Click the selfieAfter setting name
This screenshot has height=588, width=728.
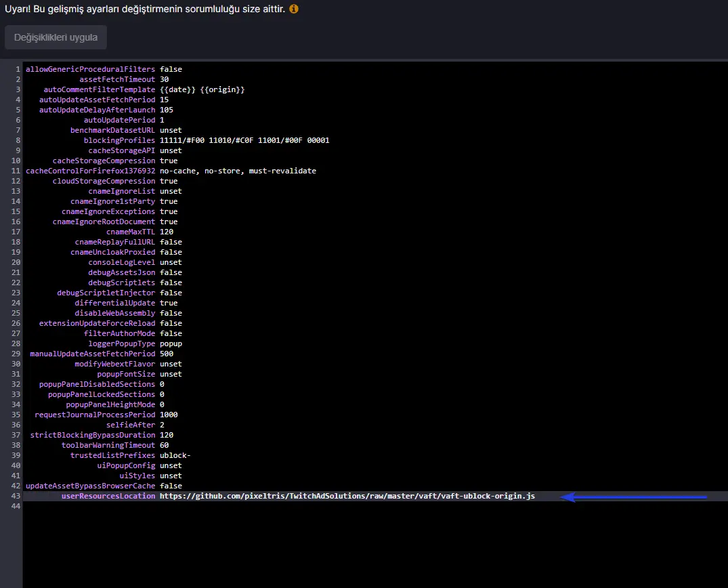[x=131, y=425]
